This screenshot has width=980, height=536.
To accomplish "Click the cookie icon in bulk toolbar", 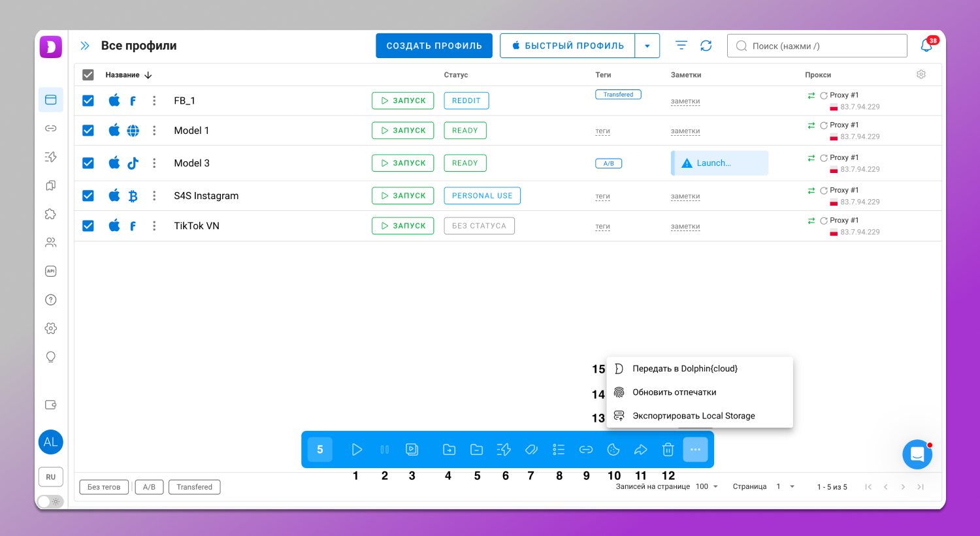I will [613, 449].
